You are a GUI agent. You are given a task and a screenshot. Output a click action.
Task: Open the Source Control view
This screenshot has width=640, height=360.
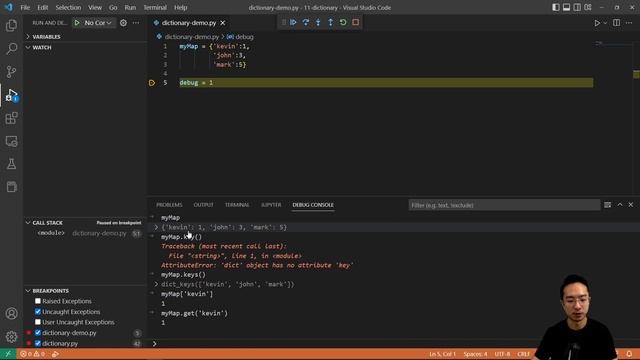tap(11, 72)
